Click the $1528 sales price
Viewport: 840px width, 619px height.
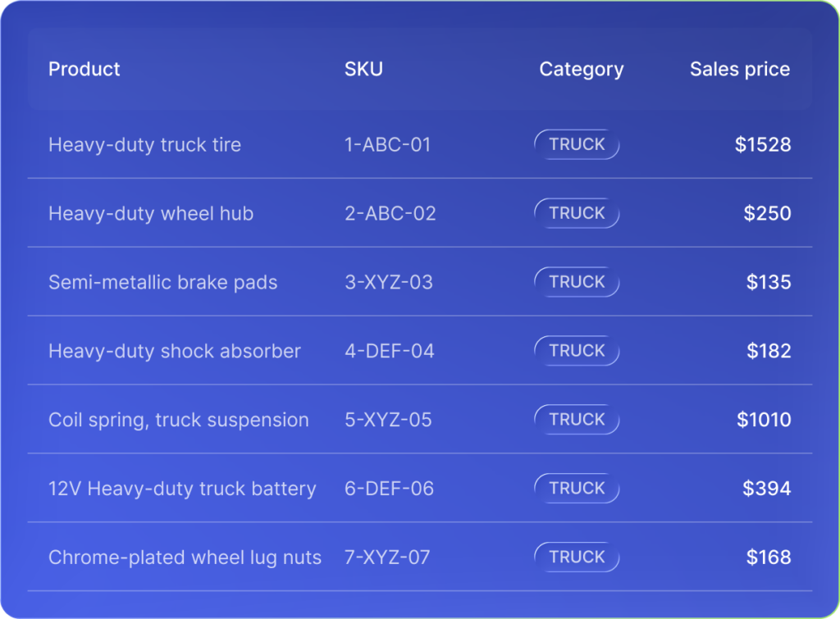763,145
